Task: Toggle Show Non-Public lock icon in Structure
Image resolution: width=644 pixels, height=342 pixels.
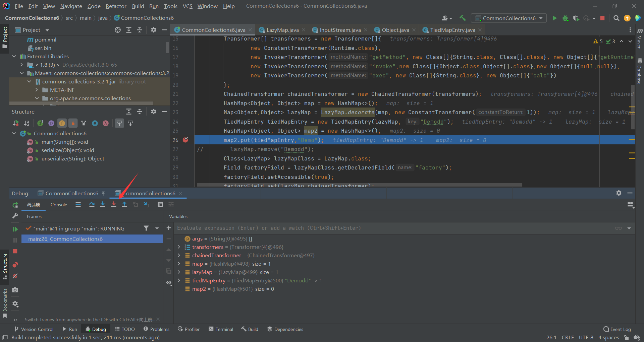Action: (73, 123)
